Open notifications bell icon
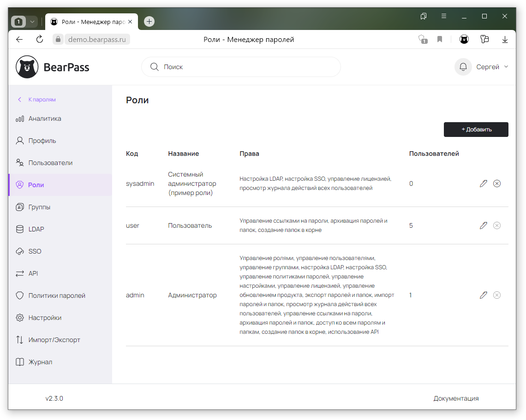The width and height of the screenshot is (526, 420). (463, 67)
